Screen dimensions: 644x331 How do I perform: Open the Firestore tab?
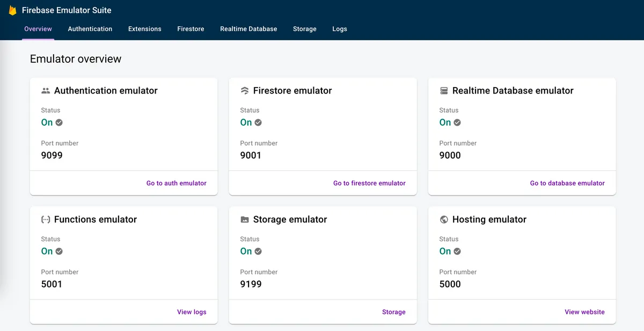(191, 29)
